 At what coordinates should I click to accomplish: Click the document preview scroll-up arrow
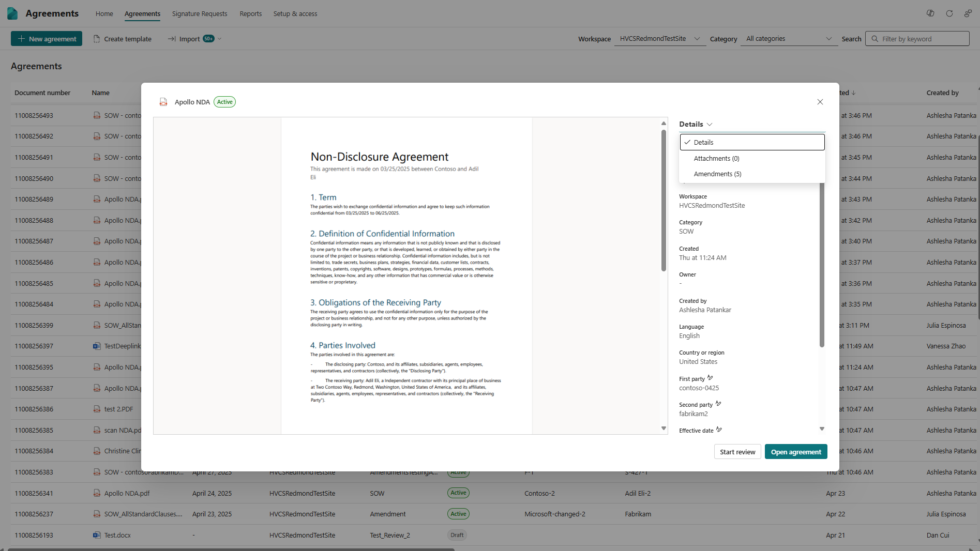[664, 123]
